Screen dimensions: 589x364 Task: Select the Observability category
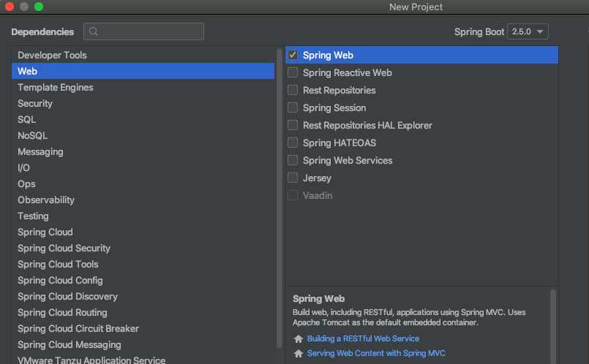[143, 200]
